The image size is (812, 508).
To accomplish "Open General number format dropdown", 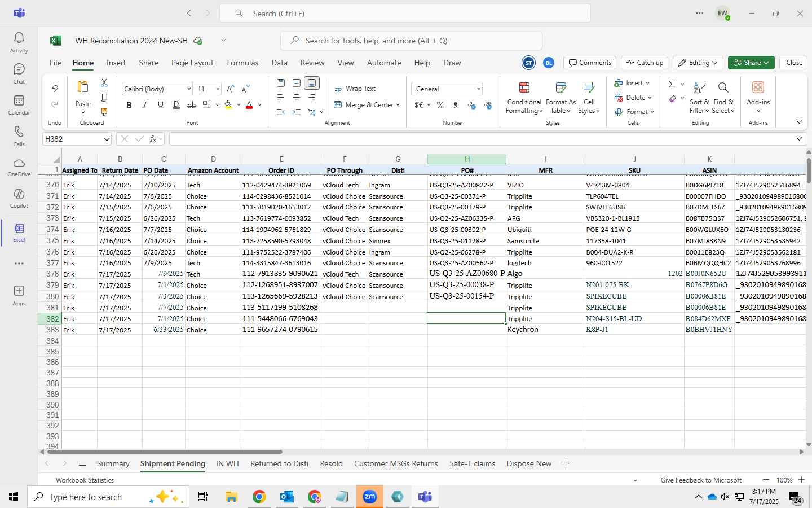I will tap(479, 89).
